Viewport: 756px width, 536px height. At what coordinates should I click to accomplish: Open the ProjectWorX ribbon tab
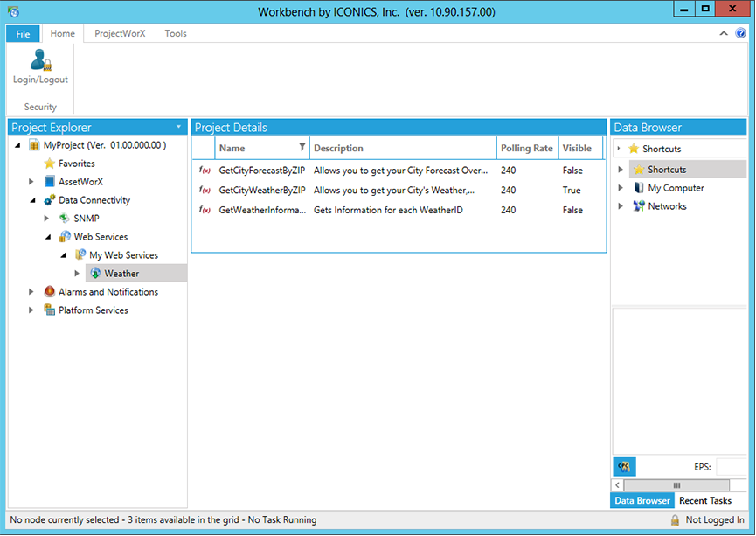tap(120, 33)
